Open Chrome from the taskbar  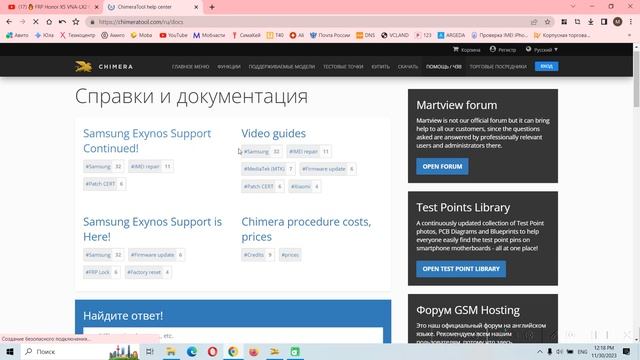[233, 351]
